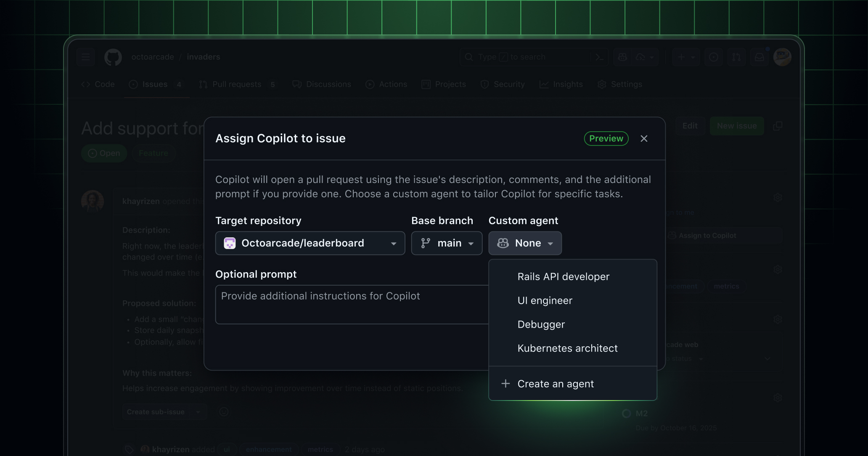Open the Target repository dropdown
The height and width of the screenshot is (456, 868).
point(310,243)
